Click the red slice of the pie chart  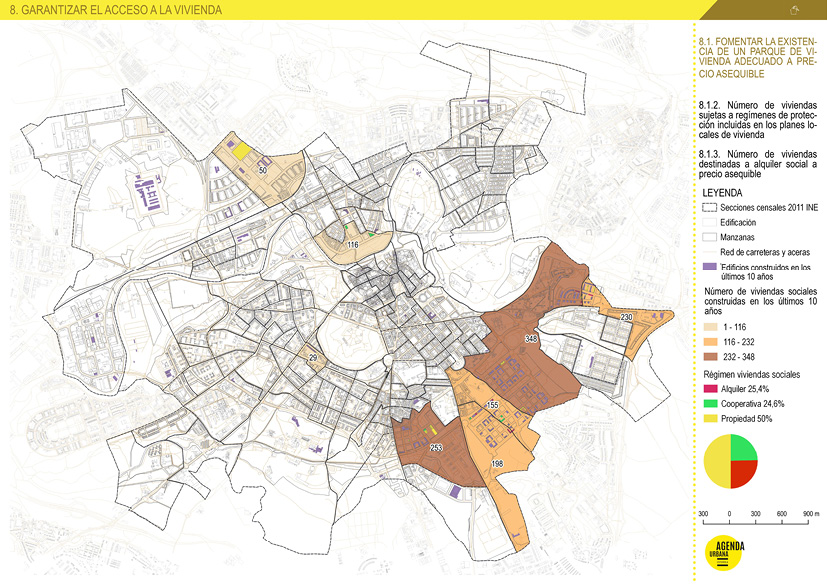pos(744,474)
